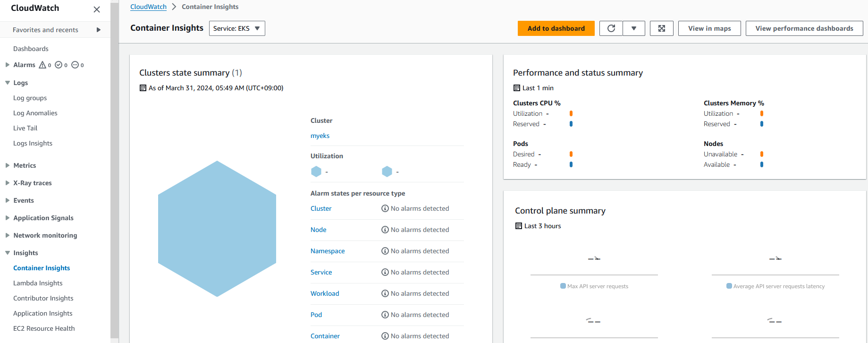Click the fullscreen expand icon
The width and height of the screenshot is (868, 343).
(662, 28)
